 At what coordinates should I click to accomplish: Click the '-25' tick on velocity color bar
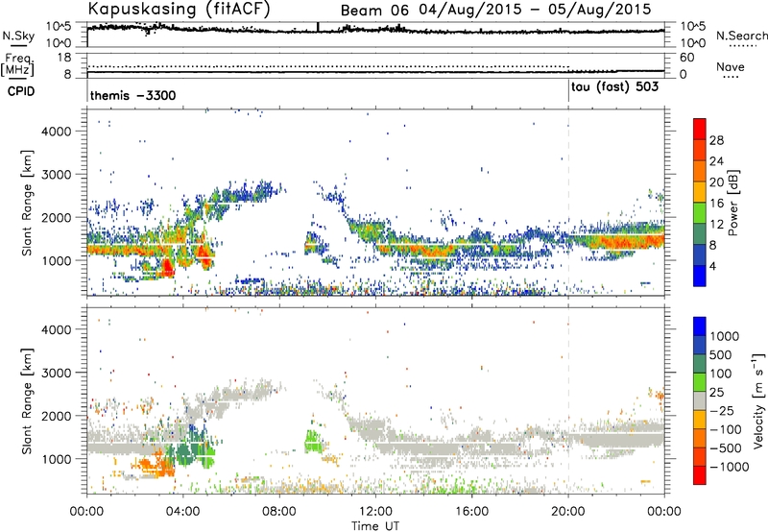tap(723, 410)
